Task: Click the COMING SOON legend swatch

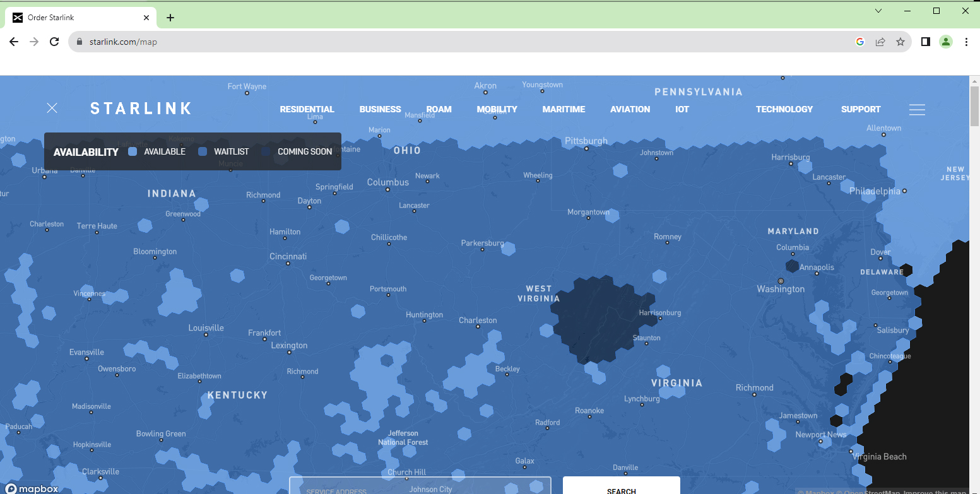Action: pyautogui.click(x=266, y=151)
